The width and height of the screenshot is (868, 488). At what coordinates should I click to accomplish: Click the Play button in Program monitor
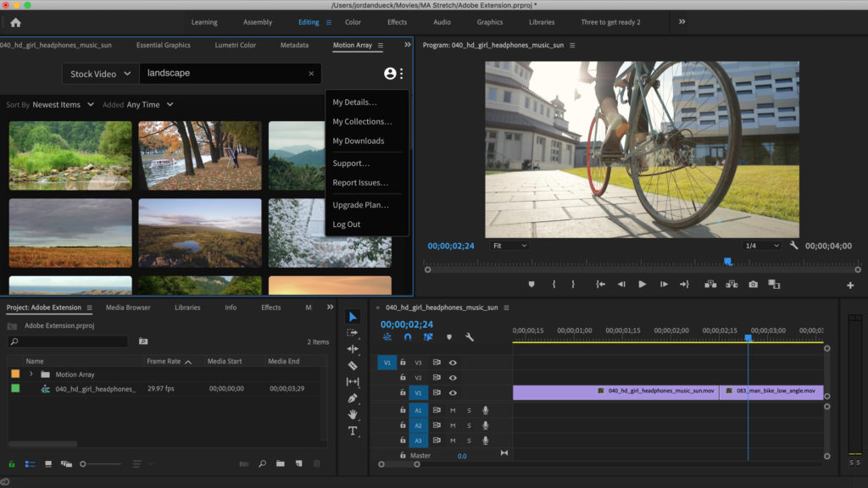click(x=642, y=285)
